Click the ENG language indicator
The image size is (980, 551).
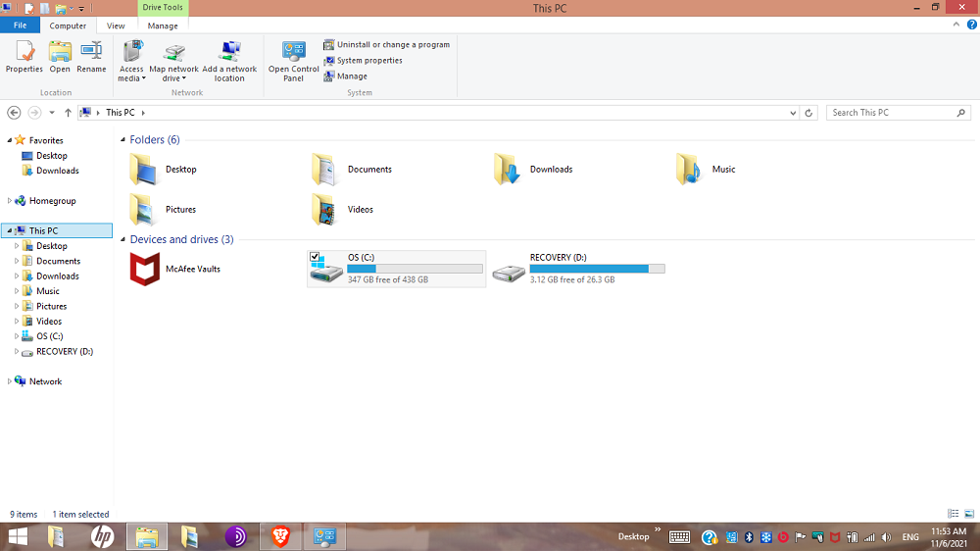[910, 537]
